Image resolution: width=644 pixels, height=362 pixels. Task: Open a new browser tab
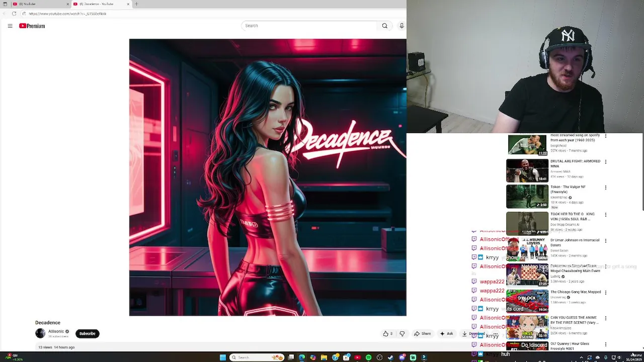(136, 4)
